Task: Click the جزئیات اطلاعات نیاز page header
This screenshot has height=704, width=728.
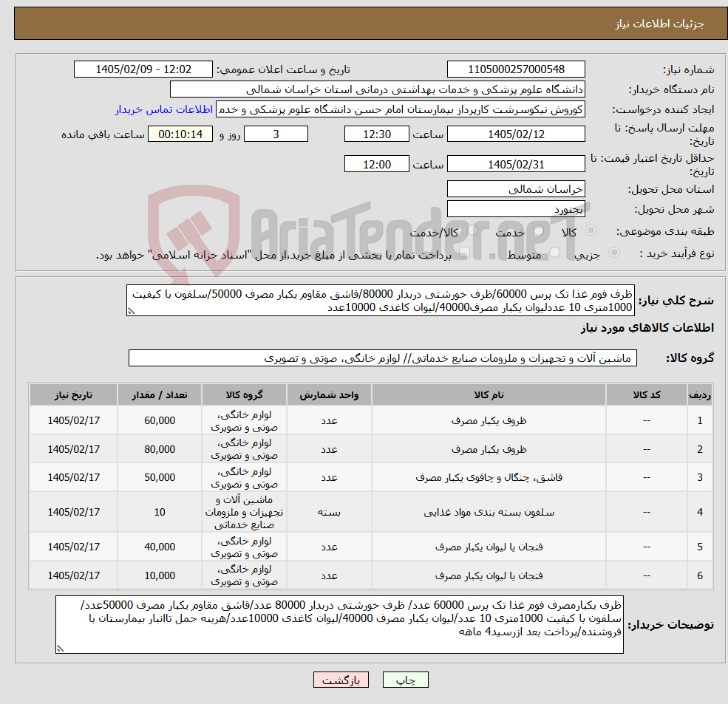Action: [x=659, y=23]
